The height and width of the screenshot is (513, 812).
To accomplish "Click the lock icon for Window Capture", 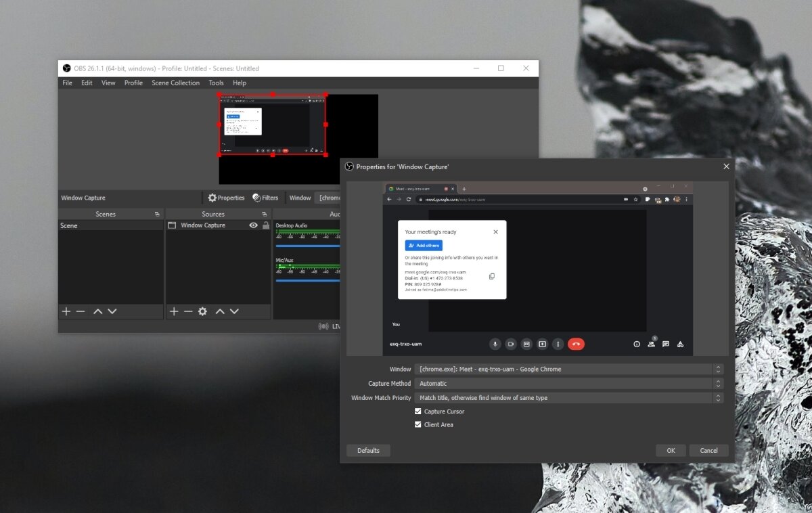I will (x=265, y=225).
